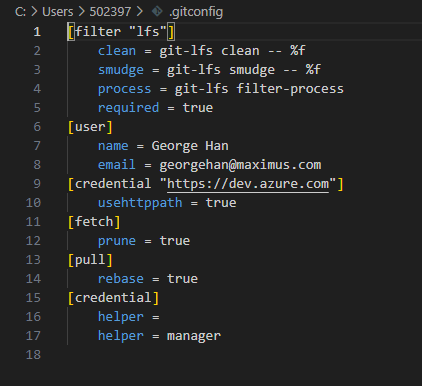Expand chevron between Users and 502397

pos(81,12)
